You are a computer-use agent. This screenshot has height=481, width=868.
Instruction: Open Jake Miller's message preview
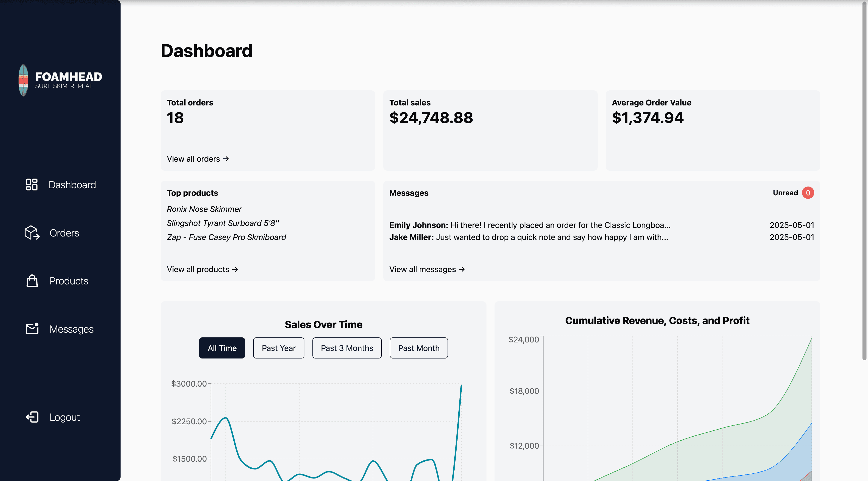[x=602, y=237]
